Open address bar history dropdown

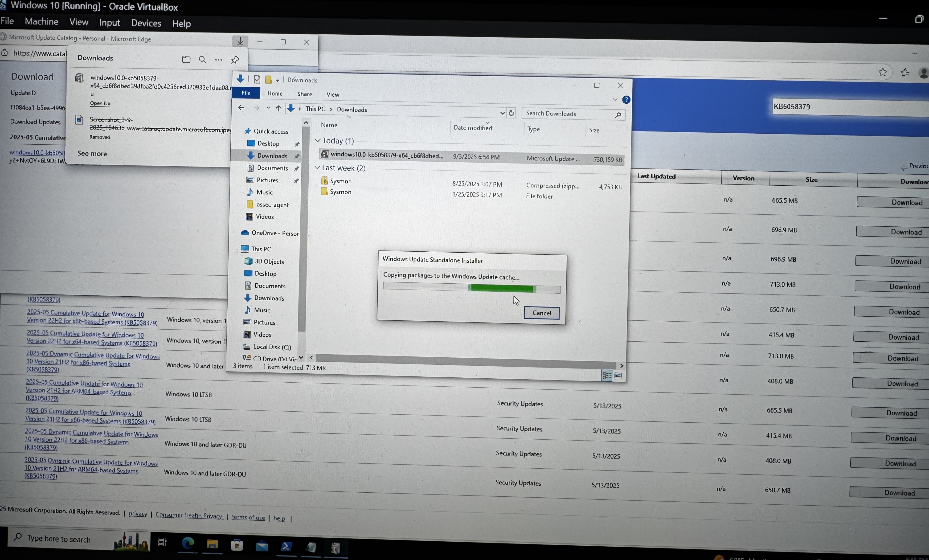click(x=502, y=113)
